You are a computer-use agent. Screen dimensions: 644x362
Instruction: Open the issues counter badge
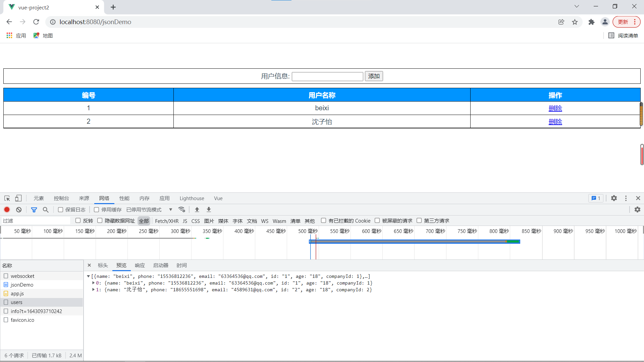596,198
